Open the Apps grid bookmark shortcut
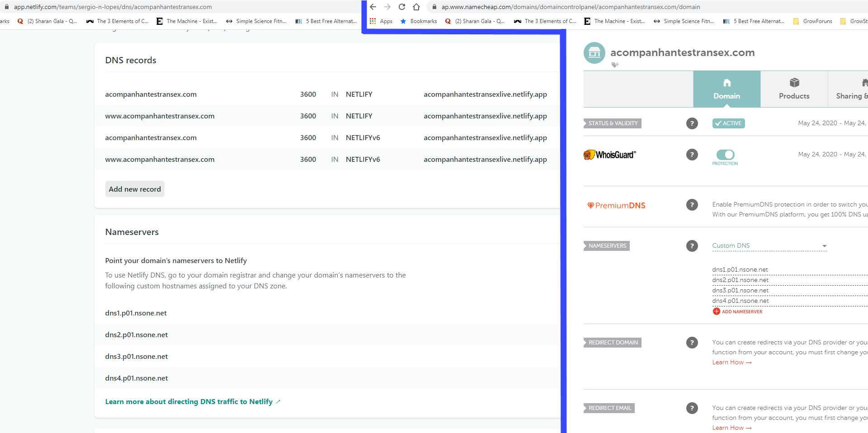The width and height of the screenshot is (868, 433). (381, 21)
